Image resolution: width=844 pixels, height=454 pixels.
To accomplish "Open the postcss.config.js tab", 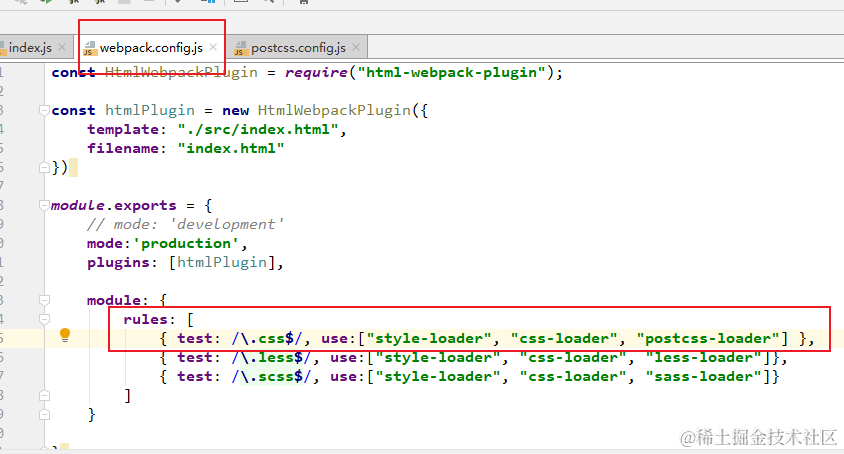I will [298, 48].
